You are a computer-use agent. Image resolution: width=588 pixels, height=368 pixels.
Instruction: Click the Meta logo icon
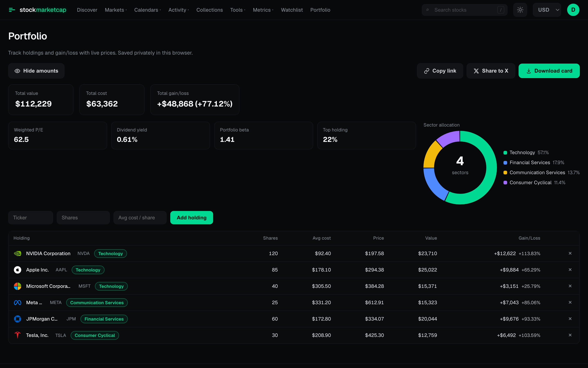click(x=18, y=303)
